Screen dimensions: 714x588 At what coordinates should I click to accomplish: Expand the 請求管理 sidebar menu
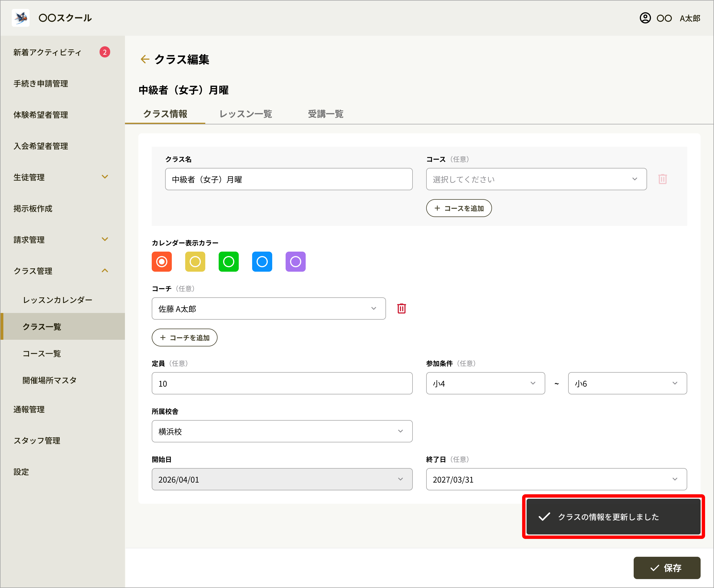point(62,240)
